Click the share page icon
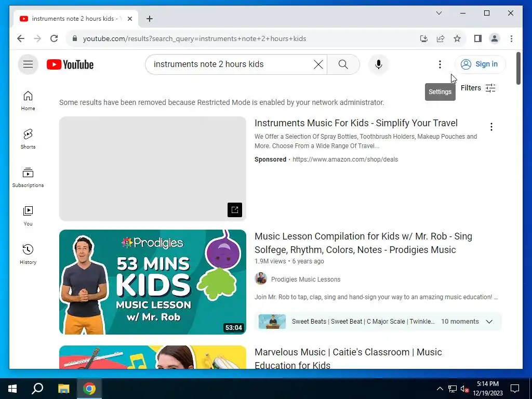Screen dimensions: 532x399 [x=441, y=38]
